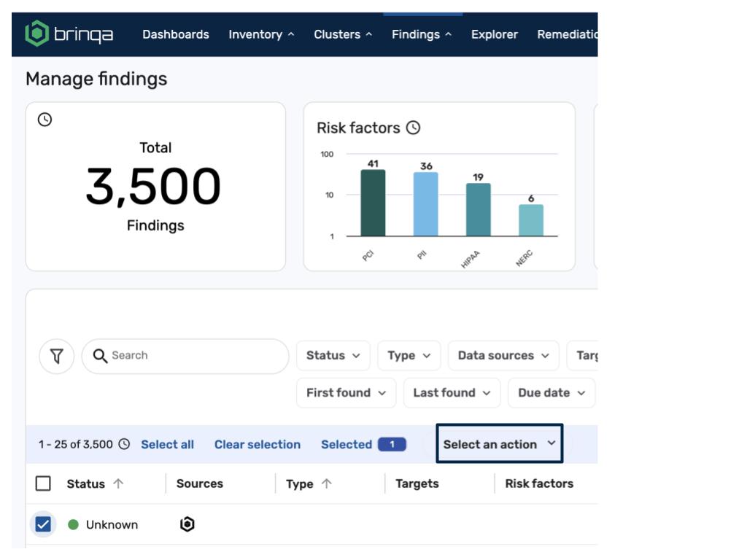Click the Targets column header
Image resolution: width=747 pixels, height=560 pixels.
(417, 484)
